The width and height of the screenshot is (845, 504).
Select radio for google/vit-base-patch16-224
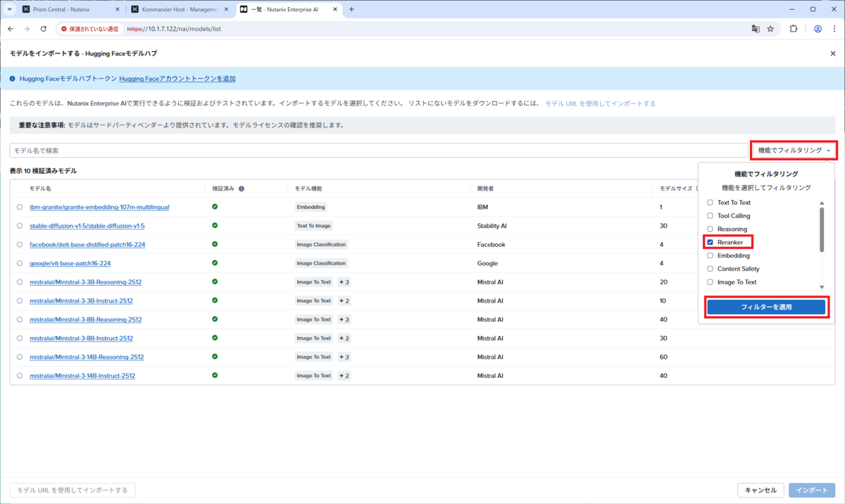20,263
